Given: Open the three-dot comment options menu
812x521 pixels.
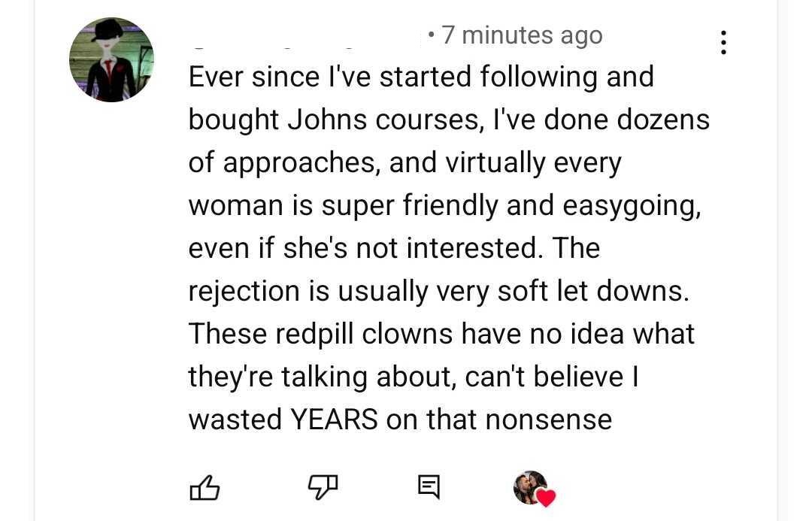Looking at the screenshot, I should coord(723,43).
